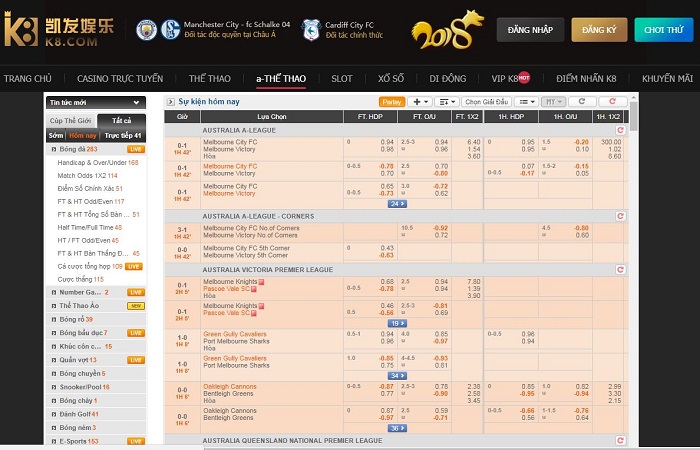The image size is (700, 450).
Task: Select the Cúp Thế Giới tab
Action: point(70,119)
